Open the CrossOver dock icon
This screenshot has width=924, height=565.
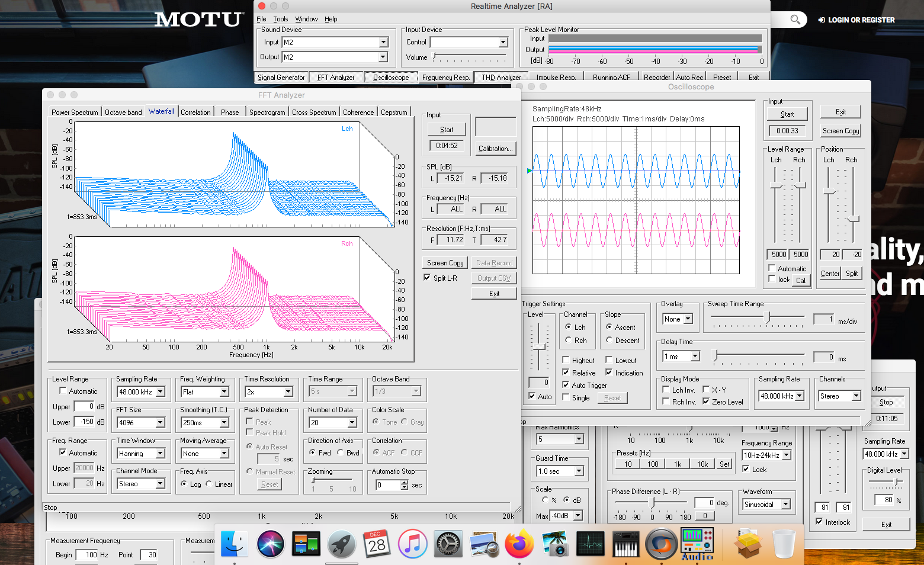tap(662, 544)
